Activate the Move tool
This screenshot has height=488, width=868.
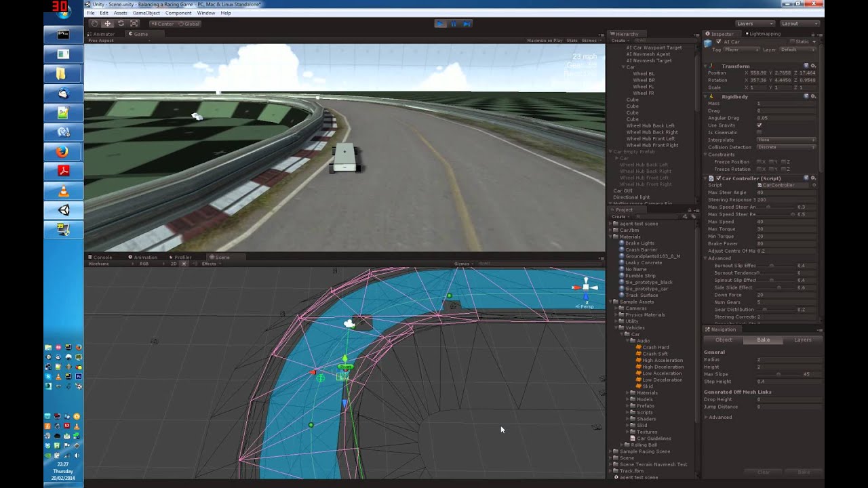click(x=107, y=23)
